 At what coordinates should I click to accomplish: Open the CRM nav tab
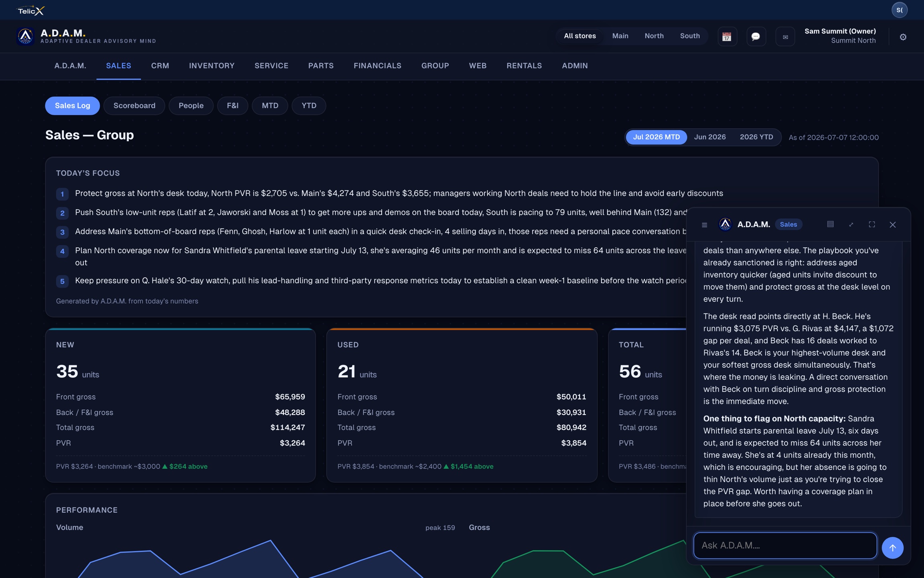tap(160, 66)
